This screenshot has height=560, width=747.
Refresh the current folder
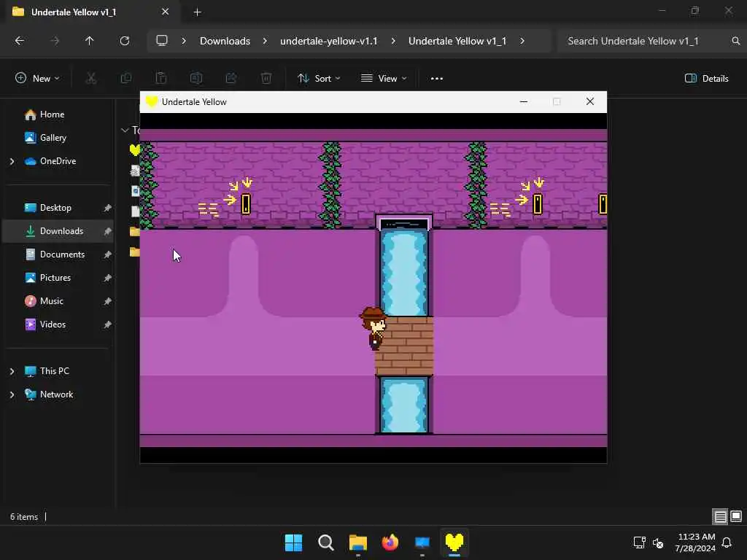[125, 41]
